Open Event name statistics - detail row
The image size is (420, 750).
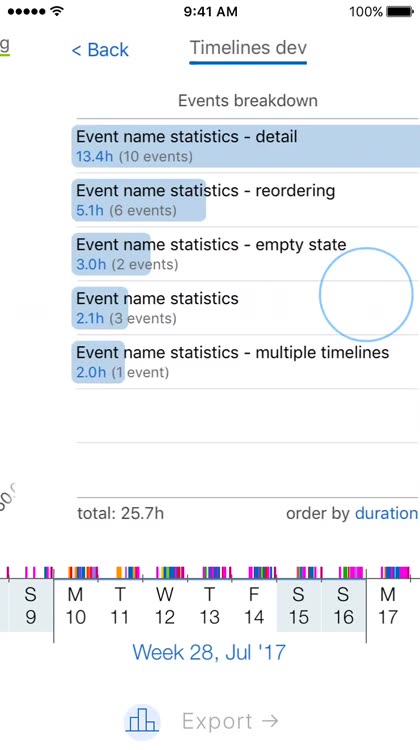pyautogui.click(x=246, y=146)
